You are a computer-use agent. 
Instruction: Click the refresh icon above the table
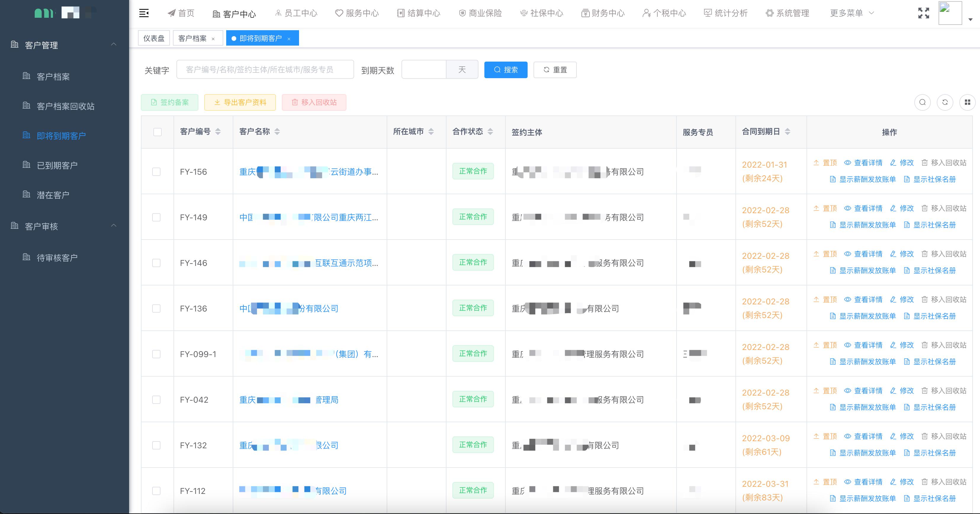coord(945,102)
